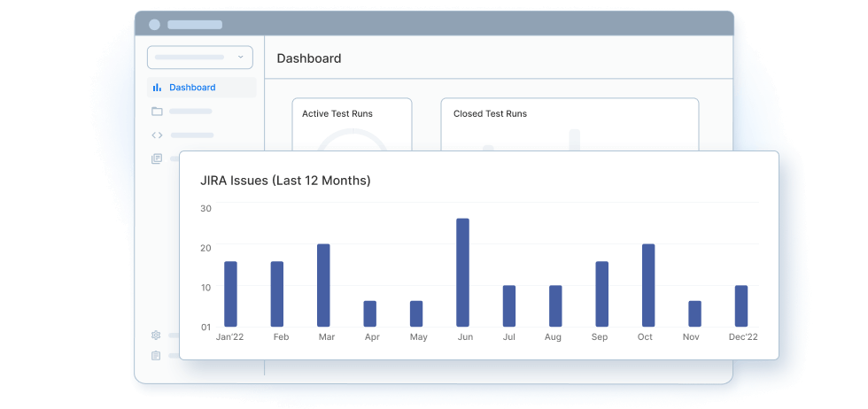The height and width of the screenshot is (409, 868).
Task: Click the Apr bar in JIRA chart
Action: [369, 313]
